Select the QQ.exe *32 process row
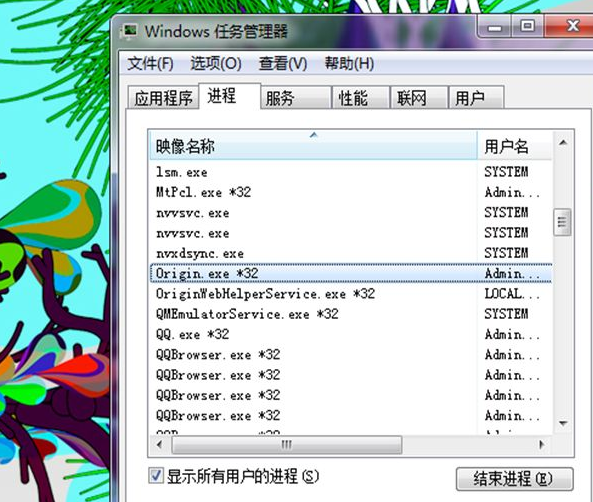The height and width of the screenshot is (502, 593). coord(351,334)
